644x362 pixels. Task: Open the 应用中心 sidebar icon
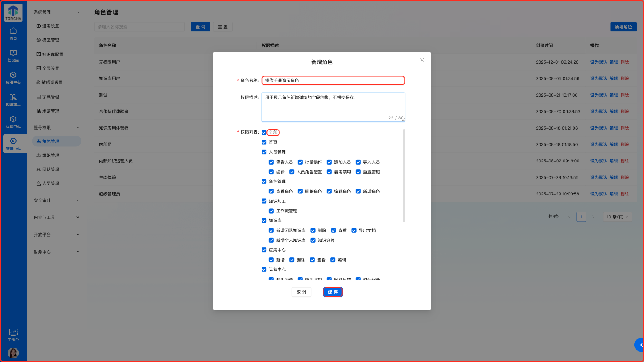click(x=13, y=78)
